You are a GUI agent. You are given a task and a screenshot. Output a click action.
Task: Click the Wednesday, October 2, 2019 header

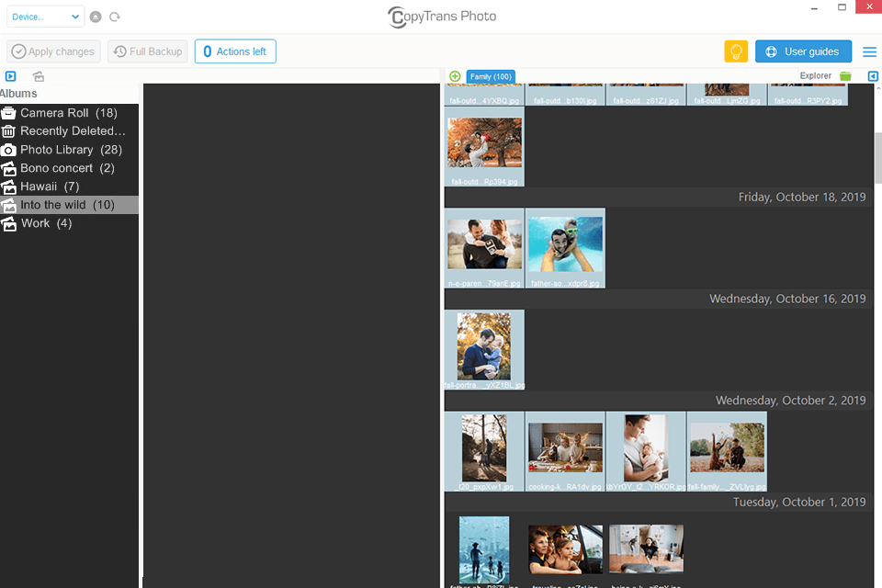(790, 401)
